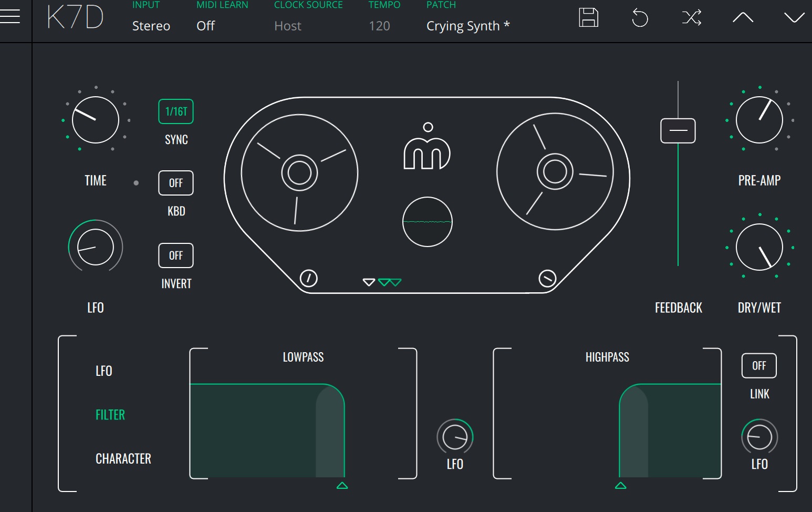Switch to the CHARACTER tab
The height and width of the screenshot is (512, 812).
point(123,459)
